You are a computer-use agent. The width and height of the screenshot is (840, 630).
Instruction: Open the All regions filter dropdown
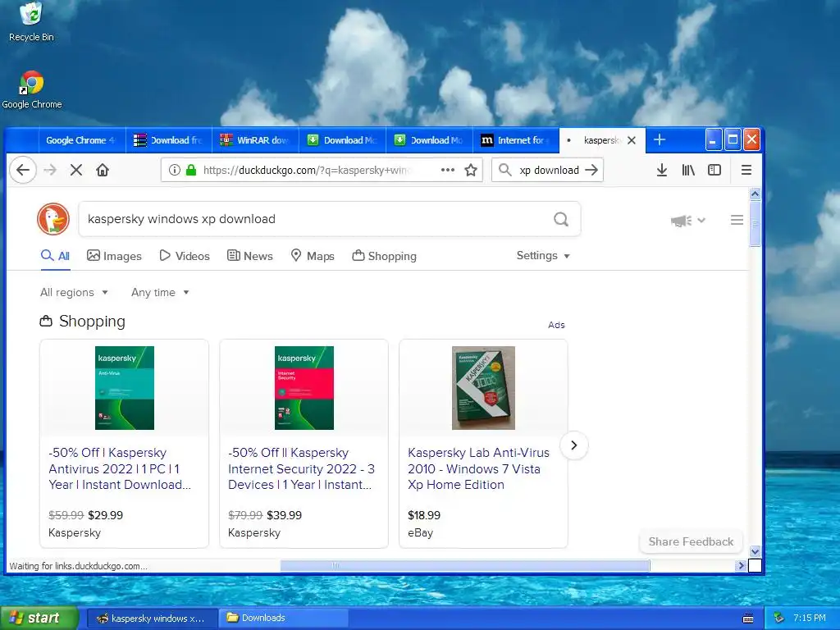[x=74, y=293]
